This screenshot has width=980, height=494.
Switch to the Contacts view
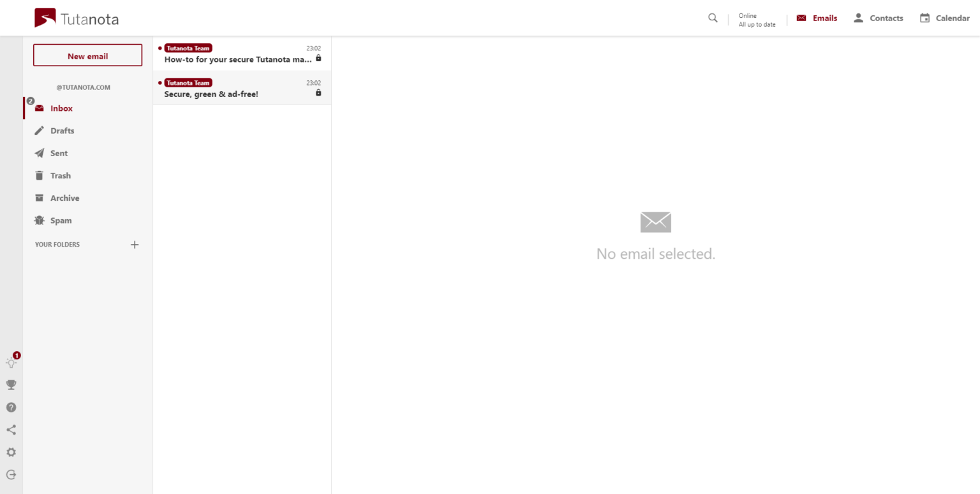click(x=879, y=18)
